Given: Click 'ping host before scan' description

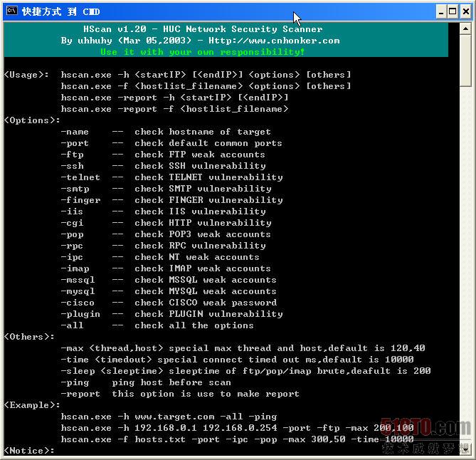Looking at the screenshot, I should coord(171,382).
